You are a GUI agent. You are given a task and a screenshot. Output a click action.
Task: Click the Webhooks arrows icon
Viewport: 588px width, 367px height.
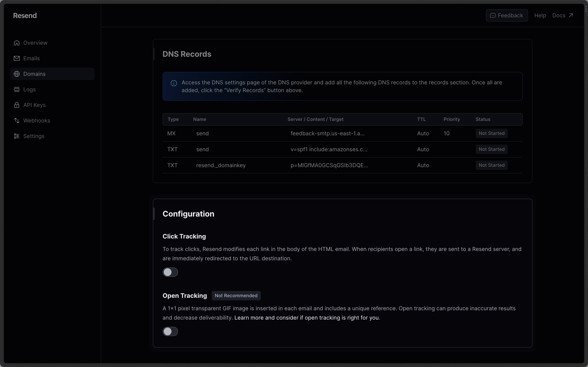pos(17,120)
